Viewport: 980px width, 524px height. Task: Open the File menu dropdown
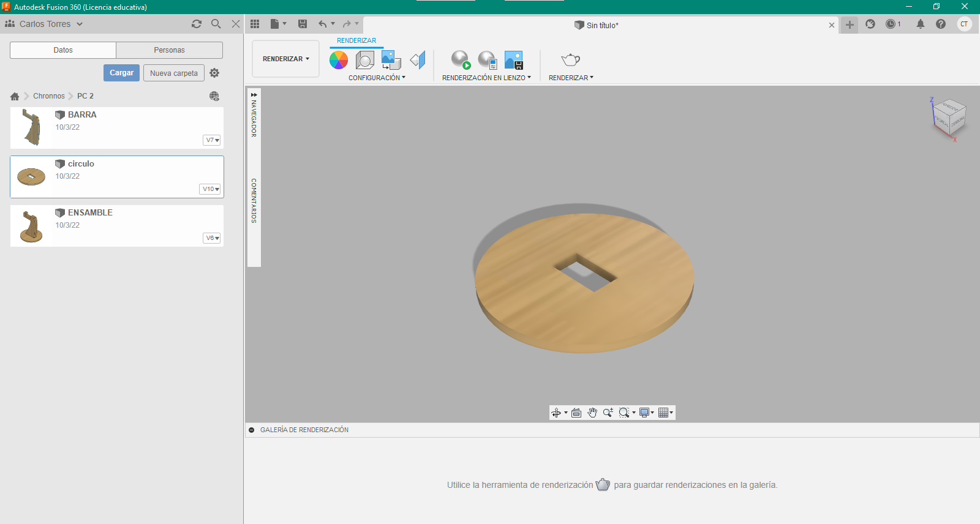pos(278,24)
